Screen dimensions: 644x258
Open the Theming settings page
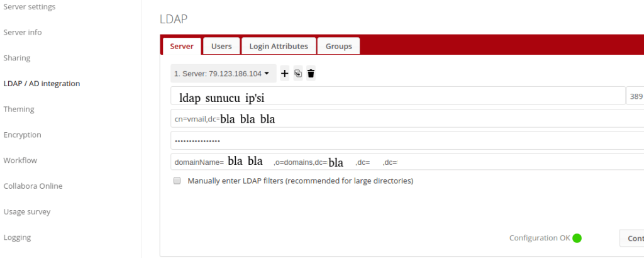(19, 109)
